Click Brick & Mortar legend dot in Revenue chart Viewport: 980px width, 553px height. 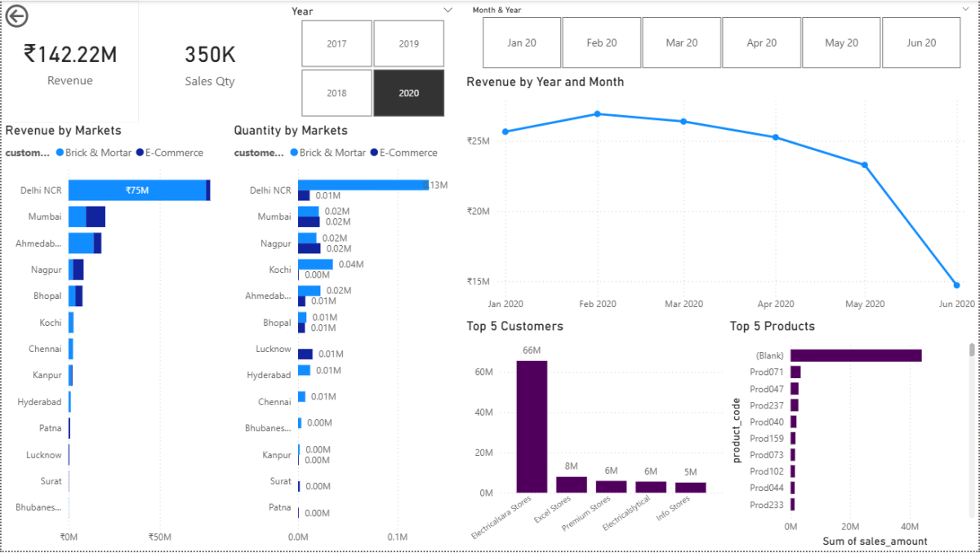coord(60,153)
